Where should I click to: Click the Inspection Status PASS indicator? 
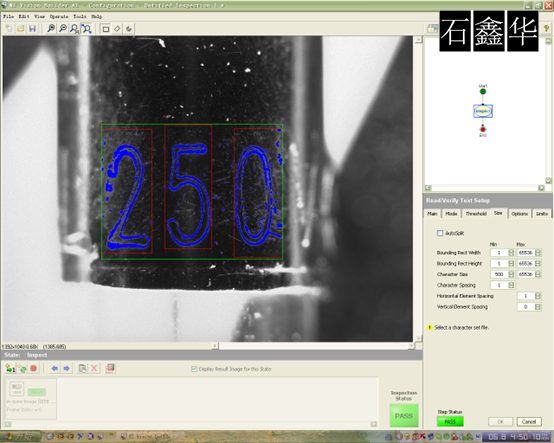404,416
